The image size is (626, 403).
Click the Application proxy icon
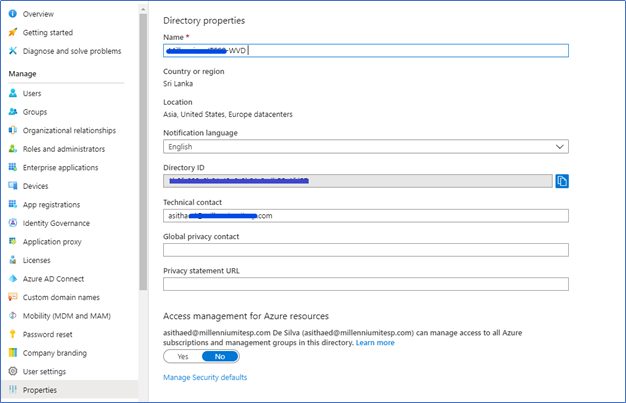pyautogui.click(x=13, y=241)
